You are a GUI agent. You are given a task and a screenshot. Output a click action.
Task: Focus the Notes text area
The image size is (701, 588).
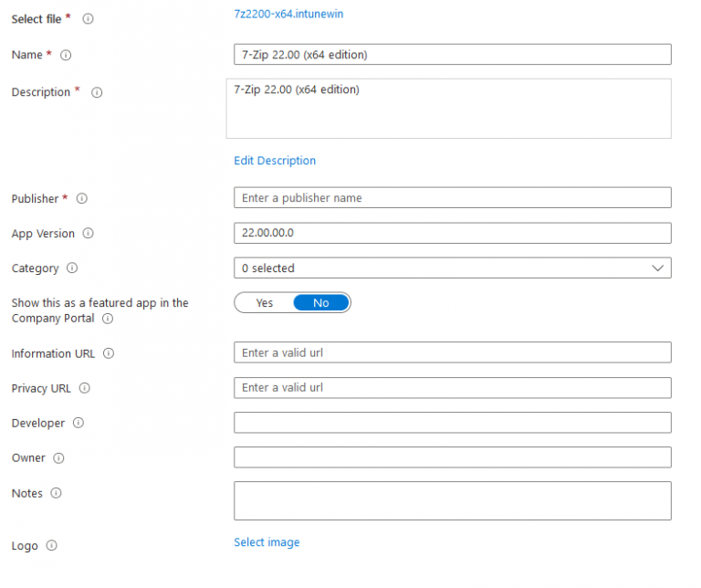(x=453, y=501)
